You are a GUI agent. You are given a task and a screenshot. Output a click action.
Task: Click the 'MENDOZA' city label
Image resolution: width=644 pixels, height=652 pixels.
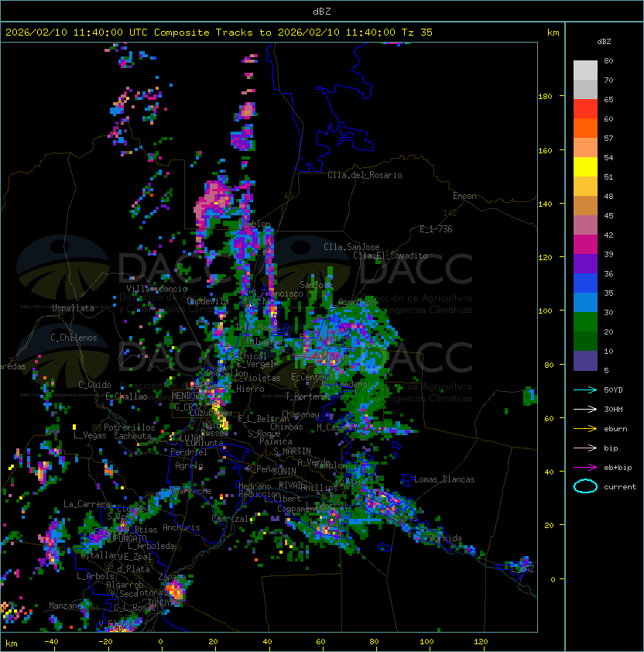[188, 396]
